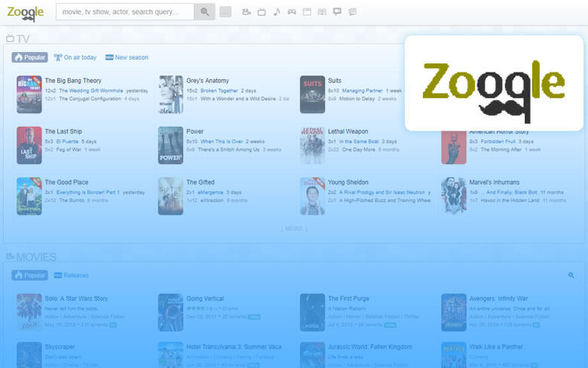Select the Popular tab in TV section
Viewport: 588px width, 368px height.
[x=29, y=57]
